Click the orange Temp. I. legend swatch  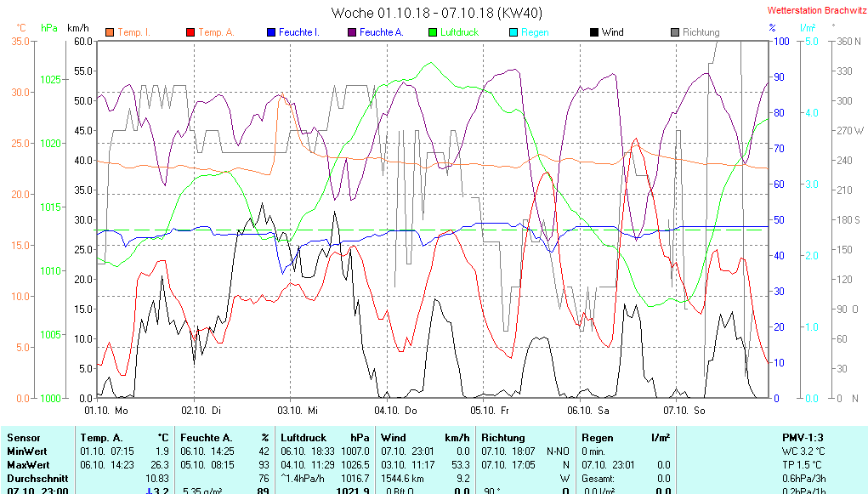point(110,33)
